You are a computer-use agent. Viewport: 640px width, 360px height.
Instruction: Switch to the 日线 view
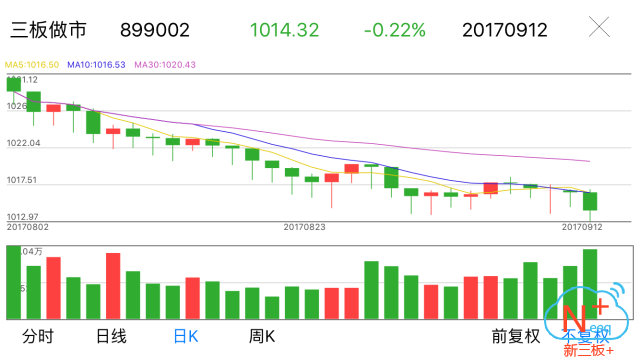(111, 337)
